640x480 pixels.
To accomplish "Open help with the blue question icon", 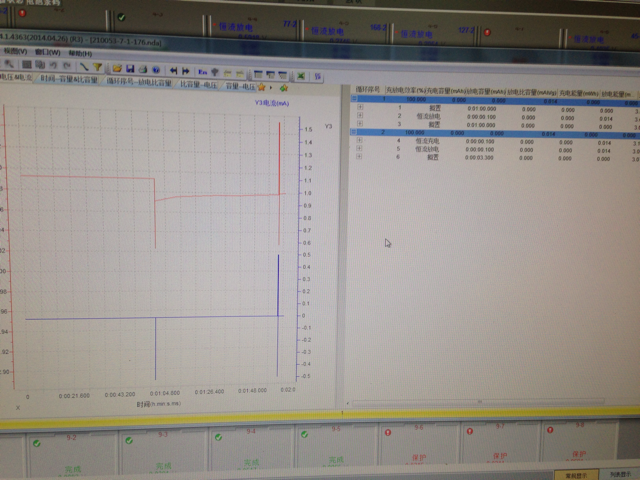I will click(156, 70).
